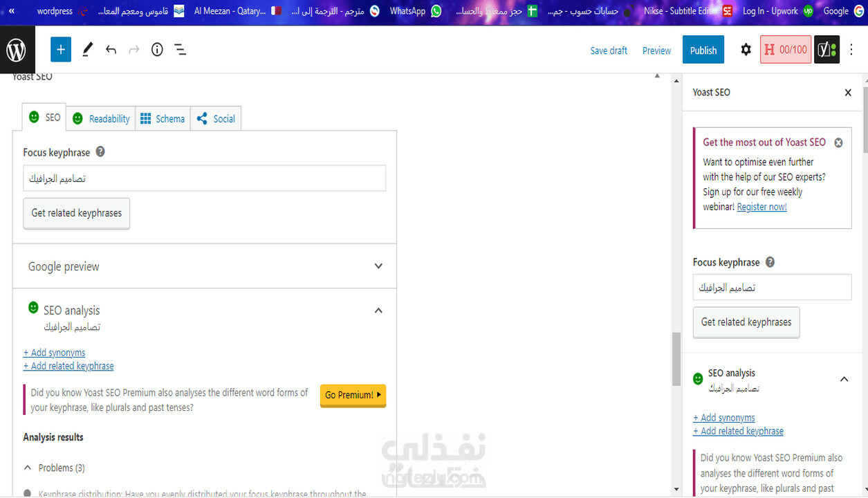868x498 pixels.
Task: Switch to the SEO tab
Action: coord(44,117)
